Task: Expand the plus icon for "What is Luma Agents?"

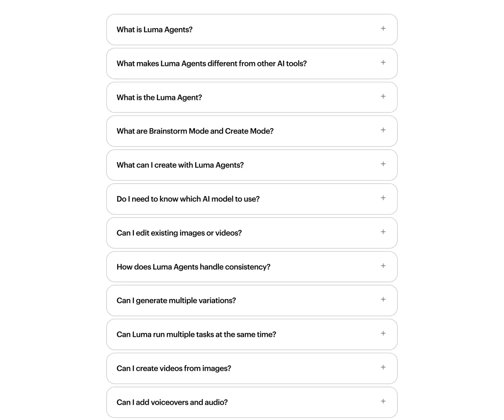Action: point(383,29)
